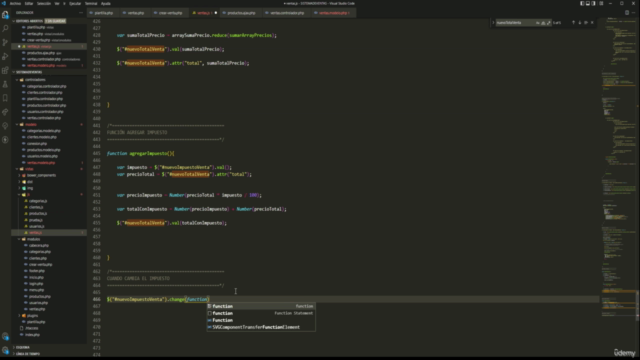Toggle the bottom panel layout button

coord(588,3)
